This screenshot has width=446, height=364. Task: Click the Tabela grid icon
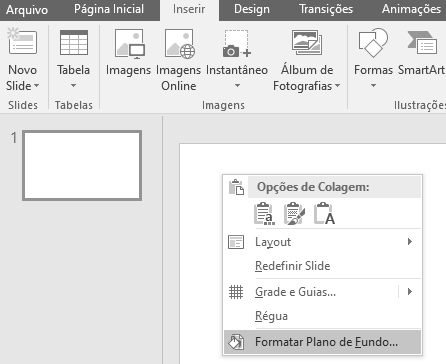click(x=74, y=42)
